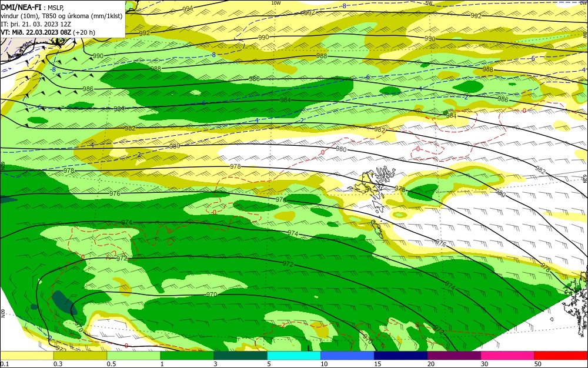Click the red 50+ legend swatch
This screenshot has width=588, height=368.
(x=561, y=356)
